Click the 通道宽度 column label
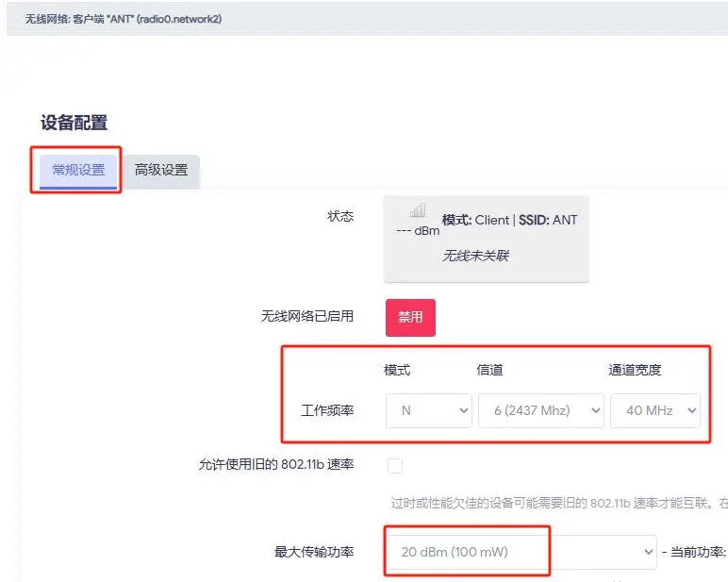 click(x=635, y=370)
